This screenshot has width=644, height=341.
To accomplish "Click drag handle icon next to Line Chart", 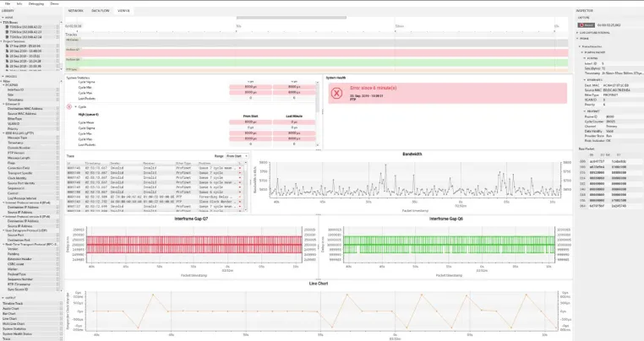I will (x=61, y=319).
